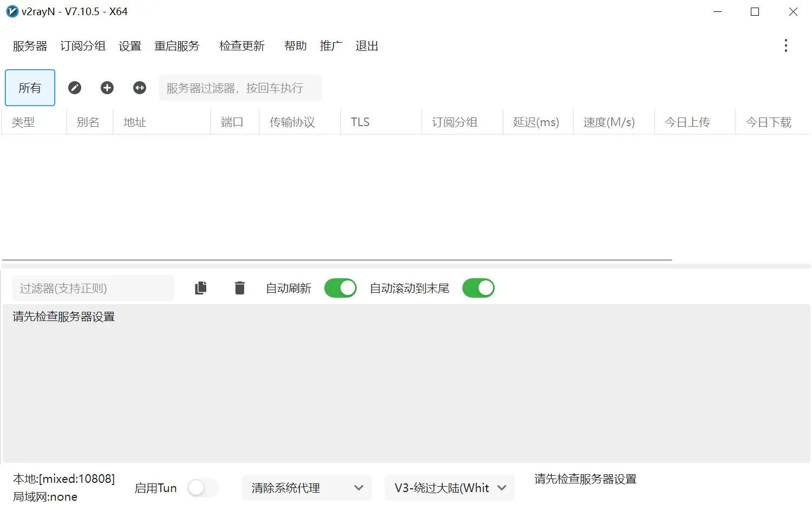Sort by the 传输协议 column header

(300, 122)
